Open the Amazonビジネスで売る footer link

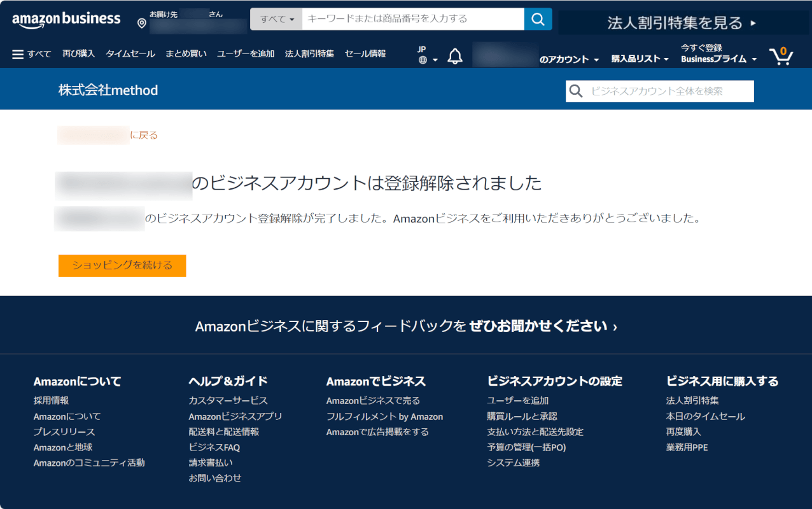(x=373, y=401)
